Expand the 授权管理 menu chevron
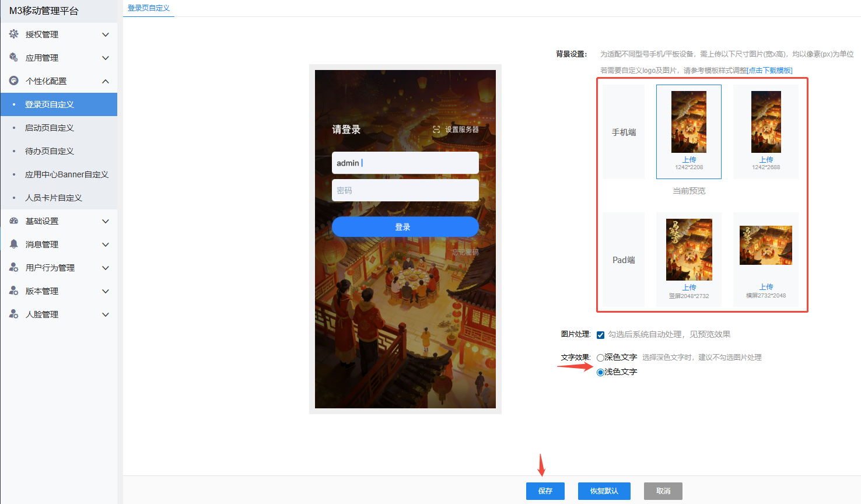 coord(106,34)
